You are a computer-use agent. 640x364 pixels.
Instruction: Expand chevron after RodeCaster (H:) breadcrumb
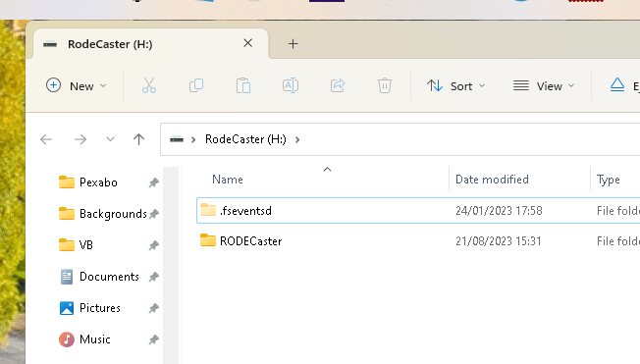pos(297,139)
